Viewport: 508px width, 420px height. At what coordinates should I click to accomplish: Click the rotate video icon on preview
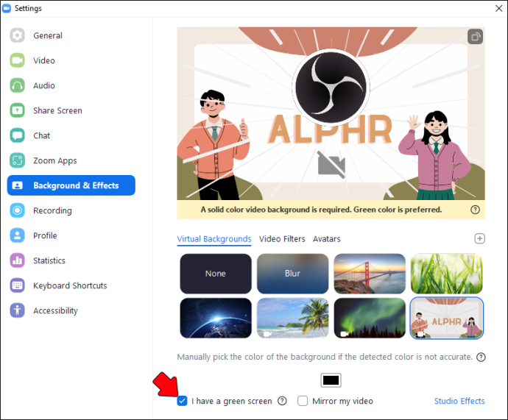click(475, 37)
